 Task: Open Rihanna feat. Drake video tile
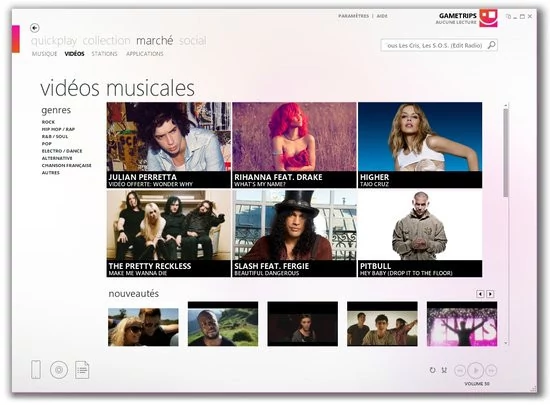(x=294, y=145)
